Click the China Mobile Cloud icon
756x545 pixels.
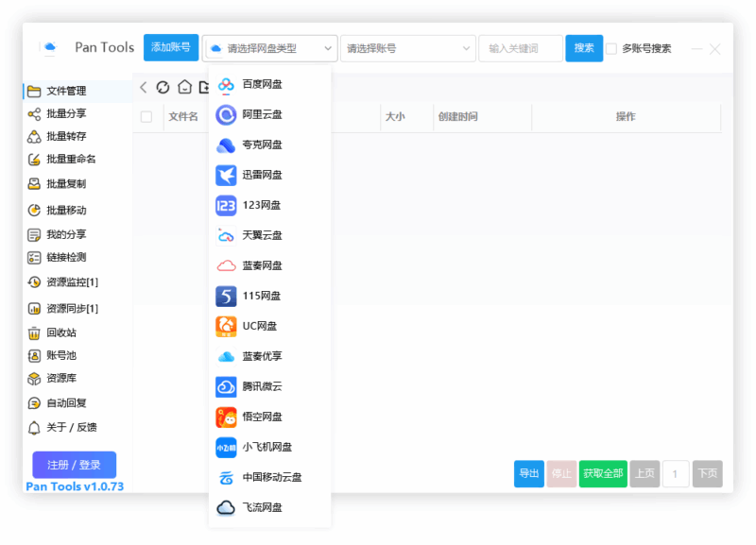[x=226, y=478]
